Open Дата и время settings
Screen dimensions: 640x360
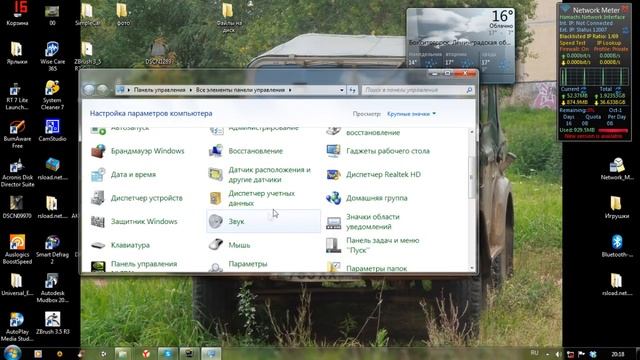coord(123,175)
